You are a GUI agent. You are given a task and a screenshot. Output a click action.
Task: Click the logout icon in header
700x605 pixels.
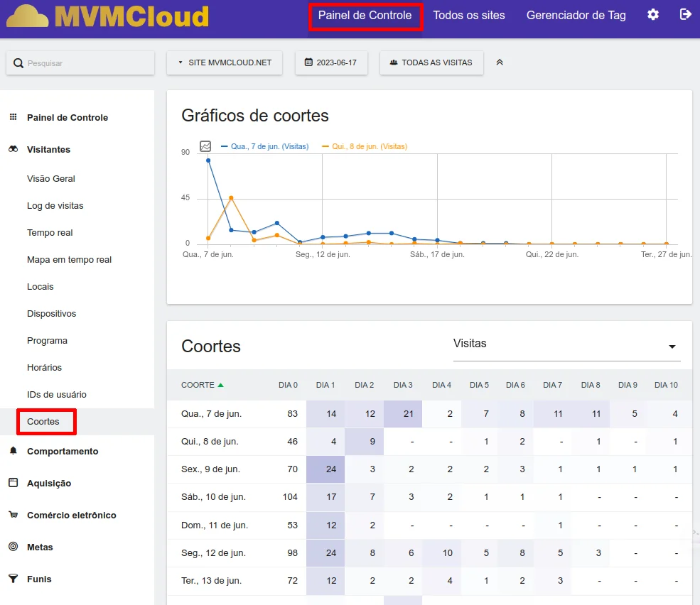(x=685, y=15)
